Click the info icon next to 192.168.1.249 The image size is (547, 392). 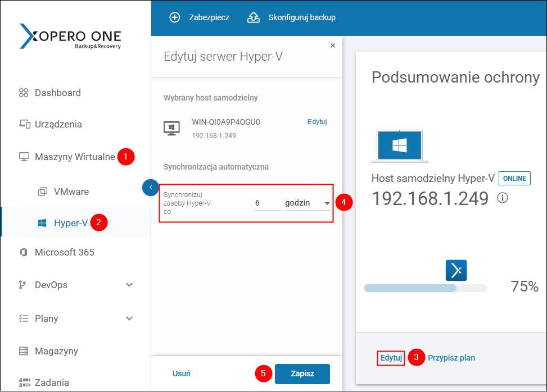(x=503, y=198)
